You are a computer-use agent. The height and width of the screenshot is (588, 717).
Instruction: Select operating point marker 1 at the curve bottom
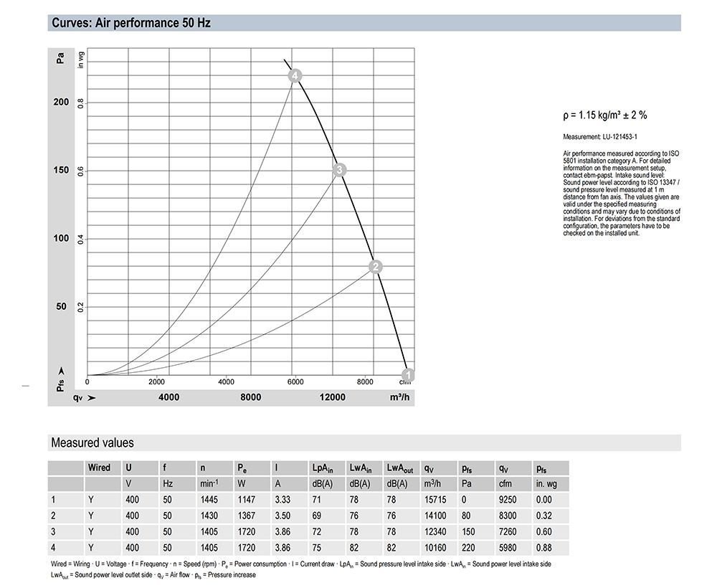[408, 374]
